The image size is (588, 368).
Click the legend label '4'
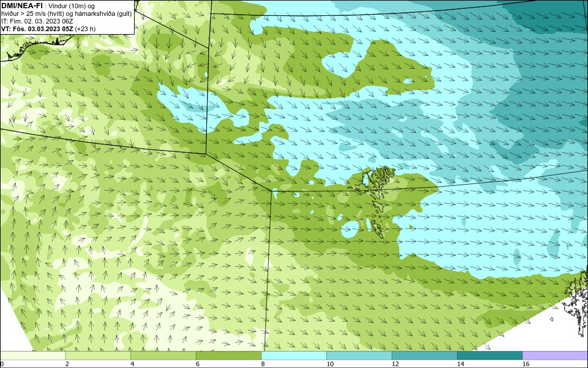[x=132, y=364]
